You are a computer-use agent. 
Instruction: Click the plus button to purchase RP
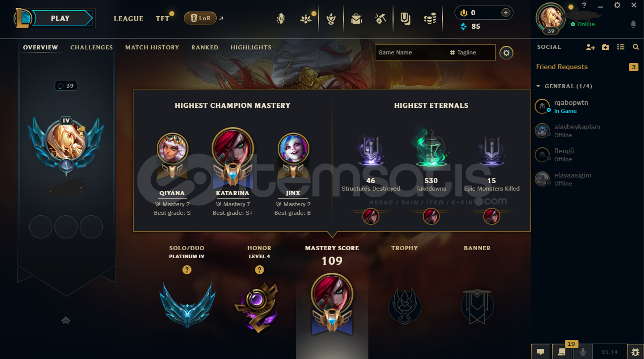[x=505, y=13]
